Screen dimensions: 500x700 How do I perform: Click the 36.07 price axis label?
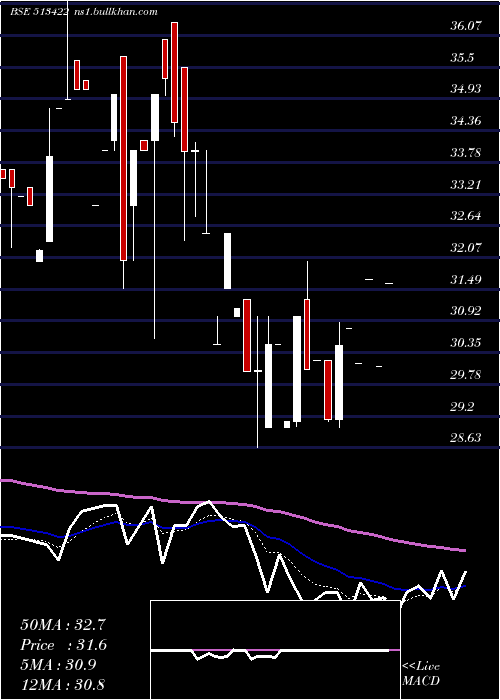click(x=466, y=26)
